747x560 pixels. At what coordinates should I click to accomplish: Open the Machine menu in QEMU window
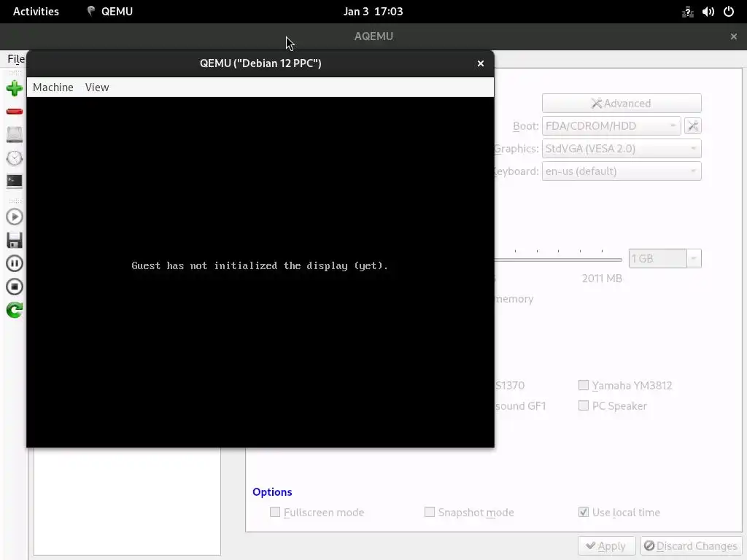pyautogui.click(x=53, y=87)
